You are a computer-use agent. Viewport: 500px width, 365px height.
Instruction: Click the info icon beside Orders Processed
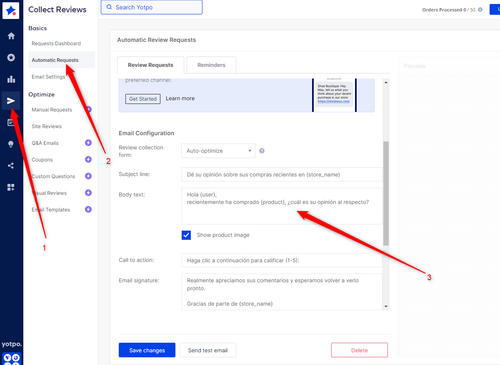480,10
